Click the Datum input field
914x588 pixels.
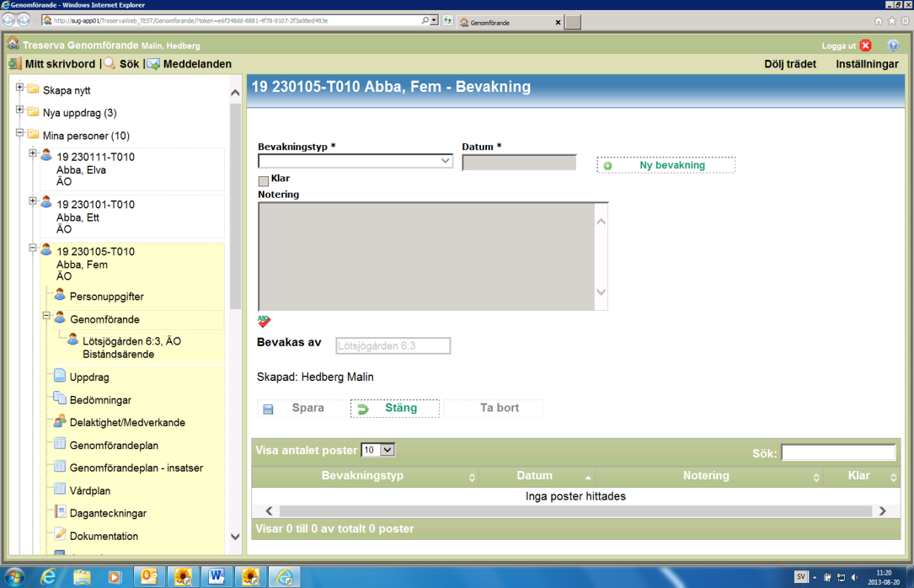pos(519,162)
